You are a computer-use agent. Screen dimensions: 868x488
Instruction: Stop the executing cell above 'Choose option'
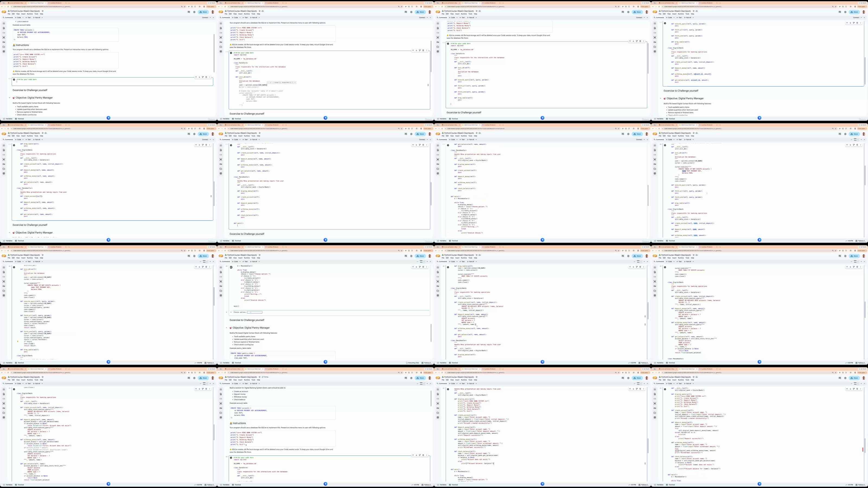[231, 267]
